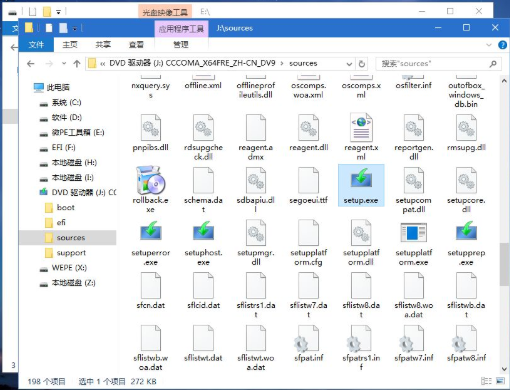
Task: Open 本地磁盘 (H:) in navigation pane
Action: pos(68,163)
